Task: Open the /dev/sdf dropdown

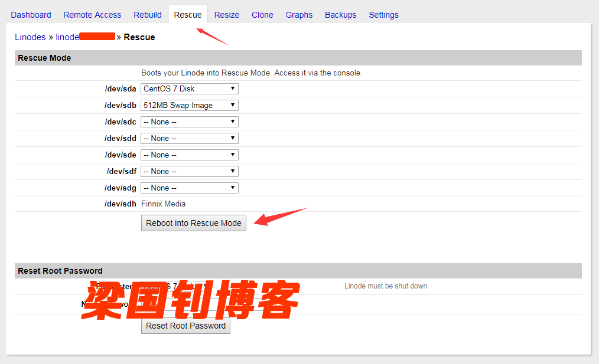Action: click(x=190, y=171)
